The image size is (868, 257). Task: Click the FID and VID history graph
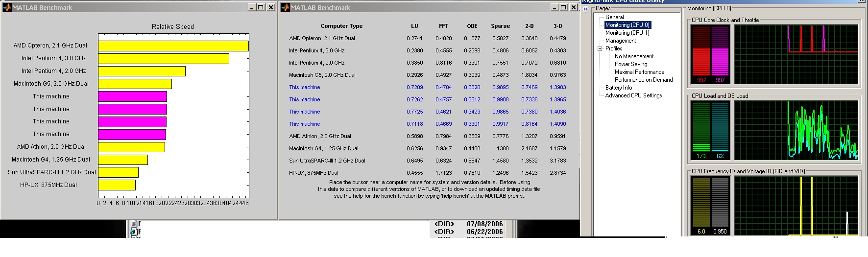coord(796,206)
